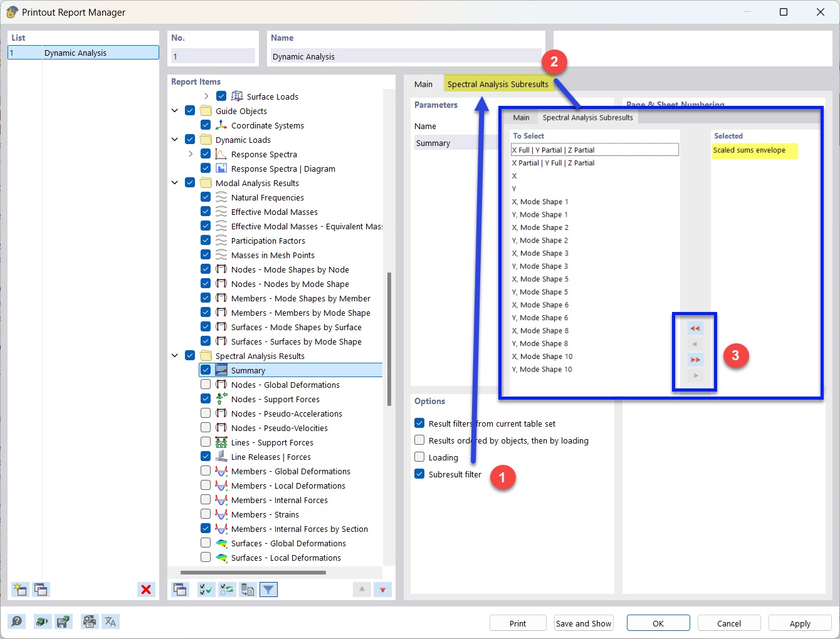This screenshot has height=639, width=840.
Task: Click the Save and Show button
Action: (583, 623)
